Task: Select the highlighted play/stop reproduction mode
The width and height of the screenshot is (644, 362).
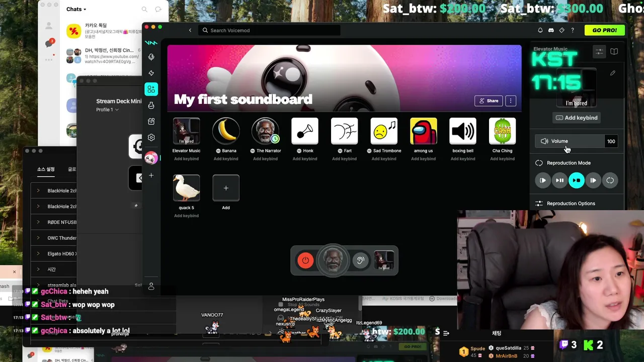Action: pos(577,180)
